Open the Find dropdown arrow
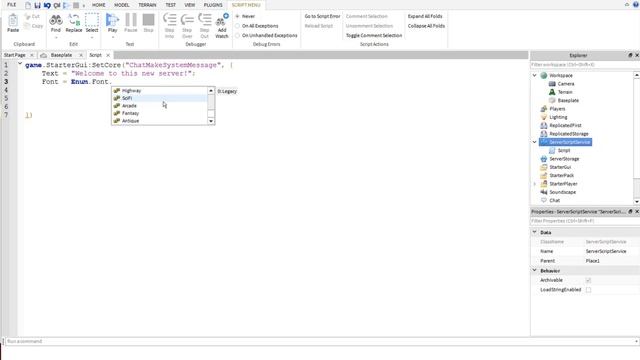This screenshot has width=640, height=360. click(56, 38)
